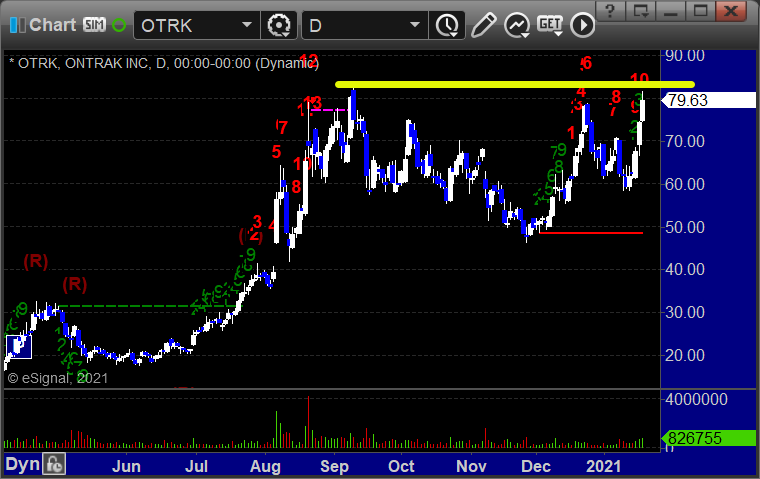Select the pencil drawing tools icon
The width and height of the screenshot is (760, 479).
click(483, 25)
